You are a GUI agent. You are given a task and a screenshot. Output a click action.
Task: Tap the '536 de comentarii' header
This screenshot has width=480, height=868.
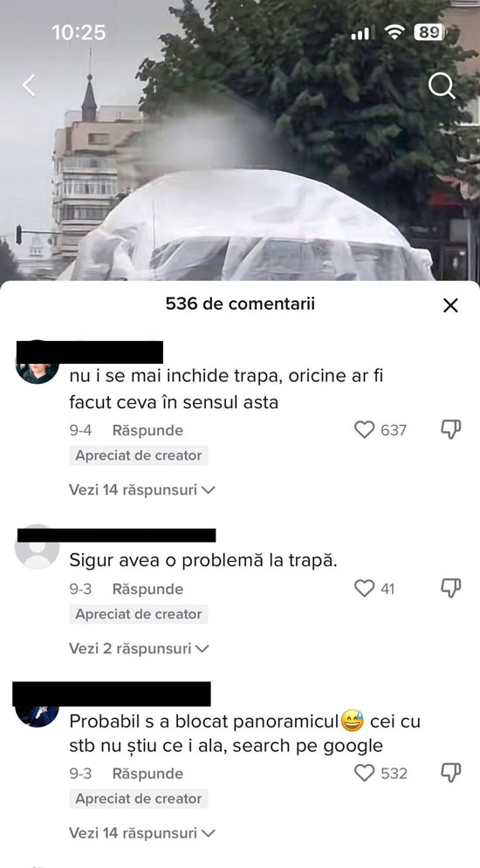[240, 304]
